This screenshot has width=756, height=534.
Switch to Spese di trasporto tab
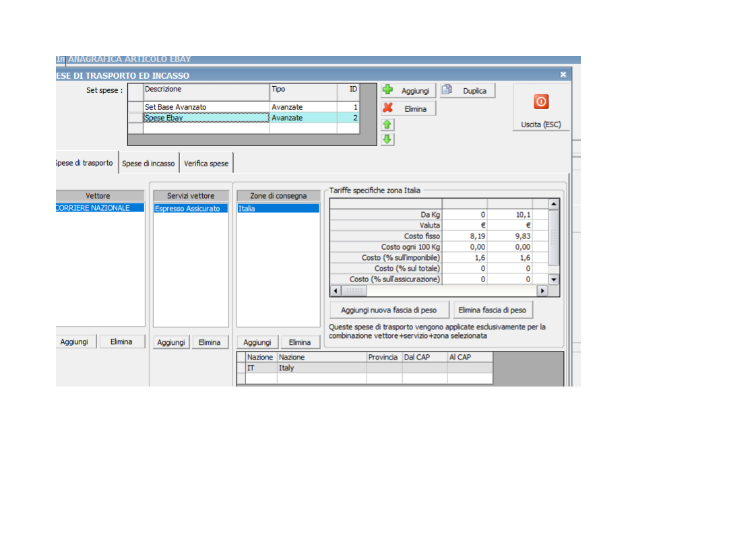coord(86,163)
